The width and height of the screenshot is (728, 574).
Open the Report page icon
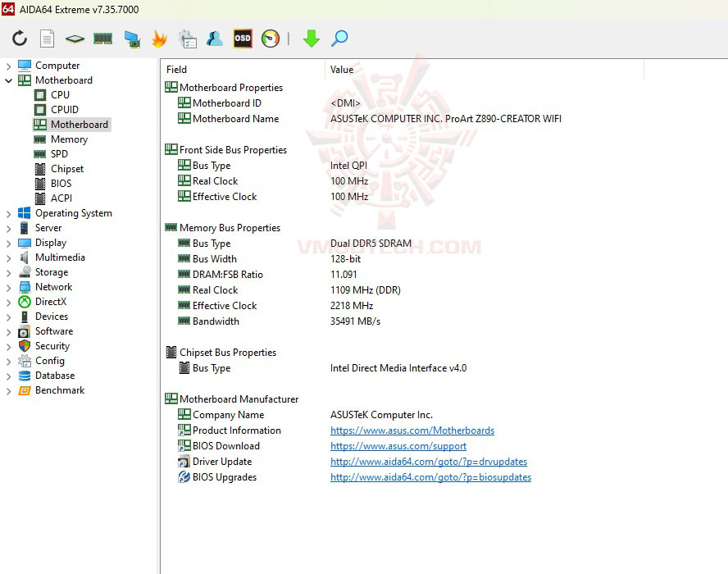(x=47, y=38)
